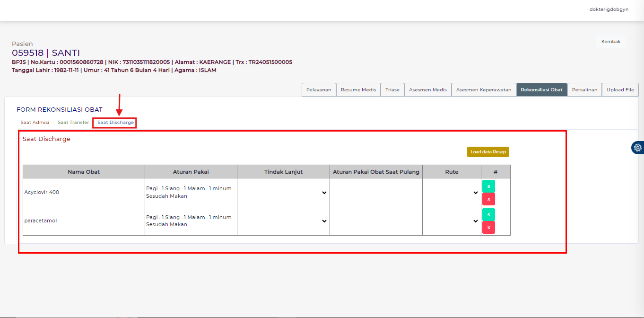Open the Triase tab
Viewport: 644px width, 318px height.
coord(392,90)
